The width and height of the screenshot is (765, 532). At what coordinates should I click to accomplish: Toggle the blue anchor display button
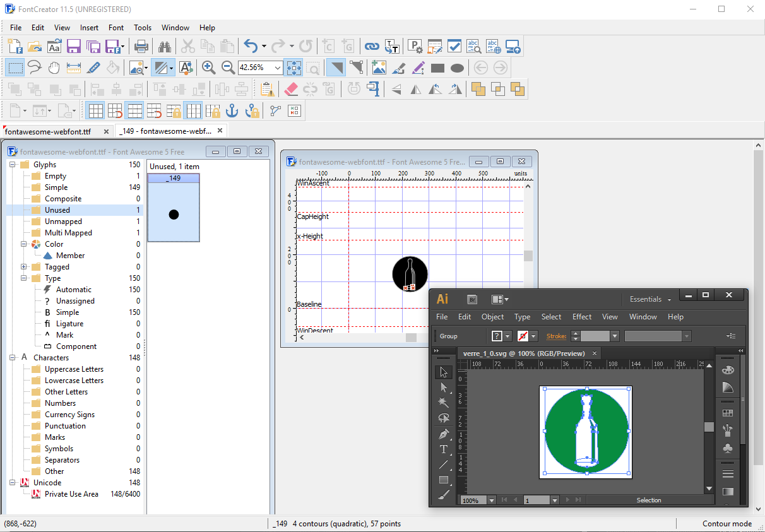coord(232,110)
